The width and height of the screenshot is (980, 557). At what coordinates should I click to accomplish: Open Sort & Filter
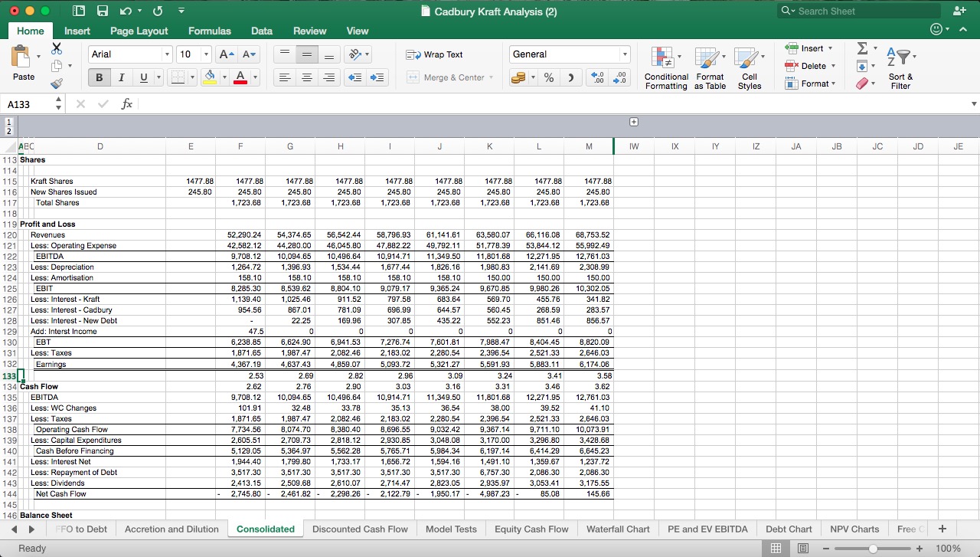click(900, 68)
